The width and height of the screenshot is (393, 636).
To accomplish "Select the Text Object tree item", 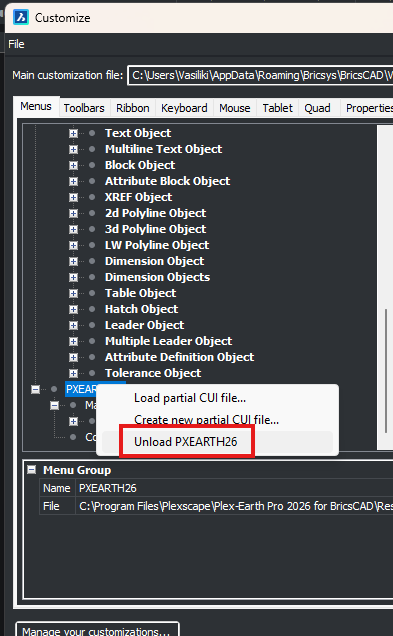I will pyautogui.click(x=138, y=133).
